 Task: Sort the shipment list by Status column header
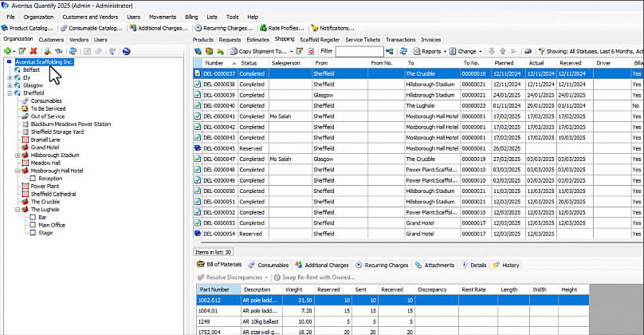(x=249, y=62)
